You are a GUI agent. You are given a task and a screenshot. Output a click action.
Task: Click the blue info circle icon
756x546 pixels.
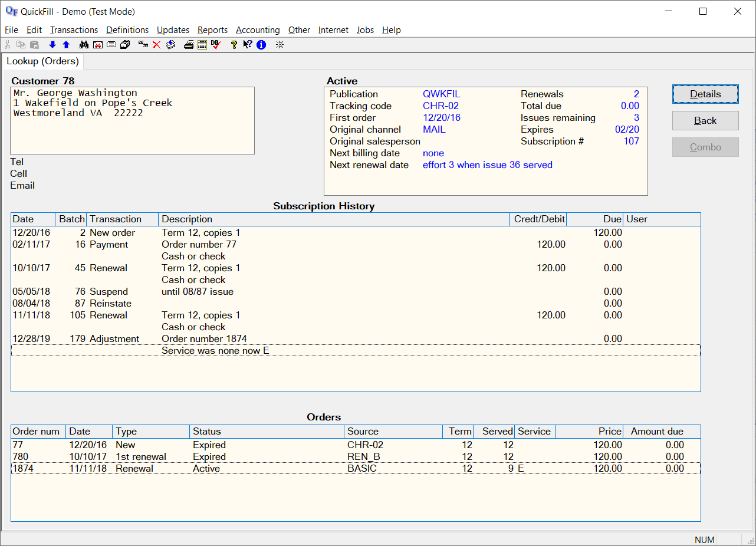point(261,45)
